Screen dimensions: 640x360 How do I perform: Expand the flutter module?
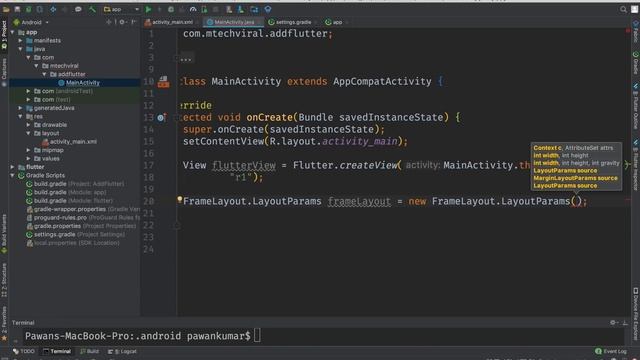click(x=13, y=167)
